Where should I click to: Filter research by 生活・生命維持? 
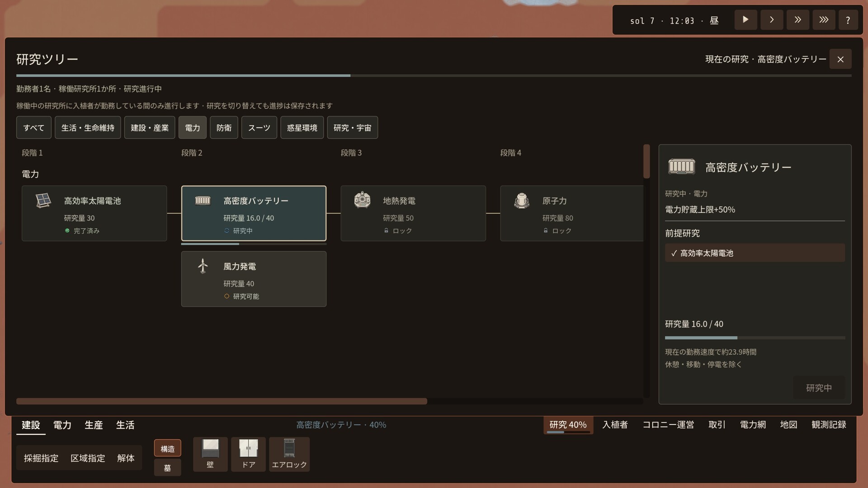(x=88, y=127)
